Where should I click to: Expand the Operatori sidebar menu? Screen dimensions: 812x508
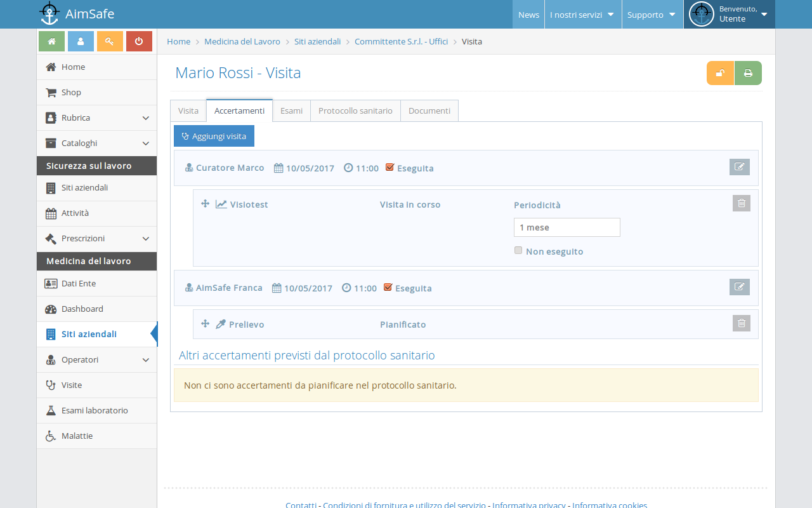tap(96, 360)
